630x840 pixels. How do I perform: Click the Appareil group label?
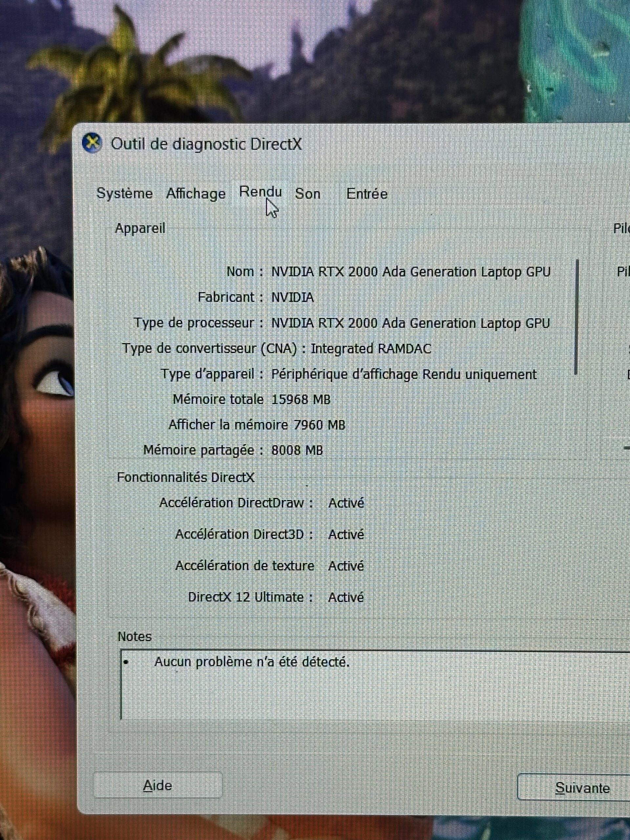(x=140, y=228)
